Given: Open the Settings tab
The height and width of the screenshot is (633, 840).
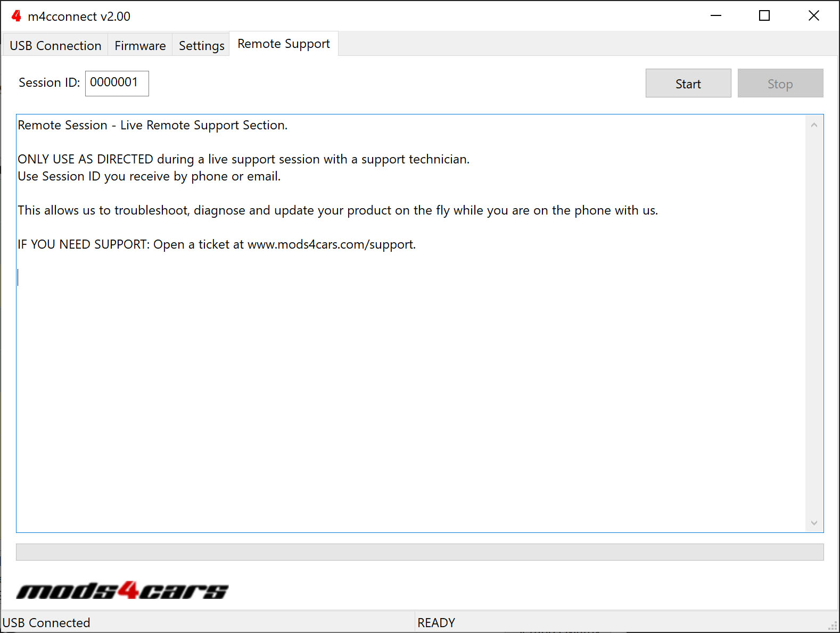Looking at the screenshot, I should click(x=201, y=46).
